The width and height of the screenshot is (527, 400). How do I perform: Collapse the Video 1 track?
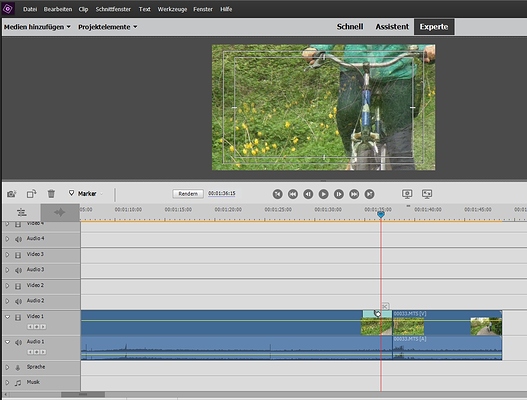(7, 317)
